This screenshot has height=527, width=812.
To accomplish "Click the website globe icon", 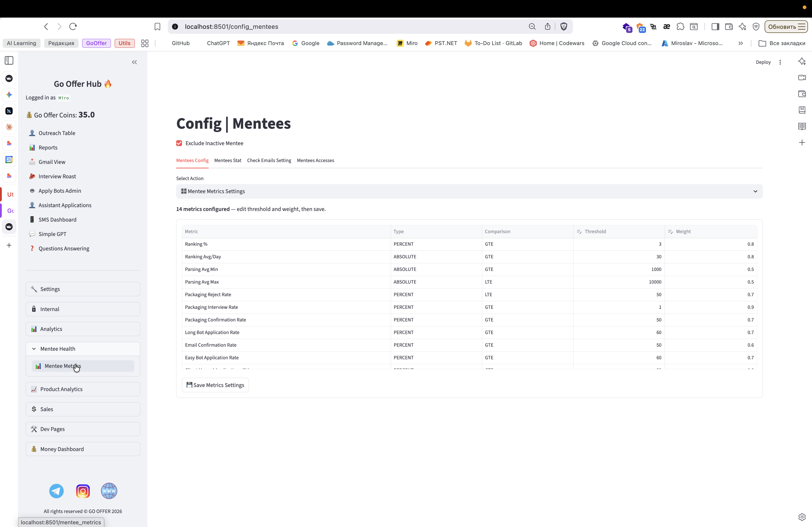I will point(109,491).
